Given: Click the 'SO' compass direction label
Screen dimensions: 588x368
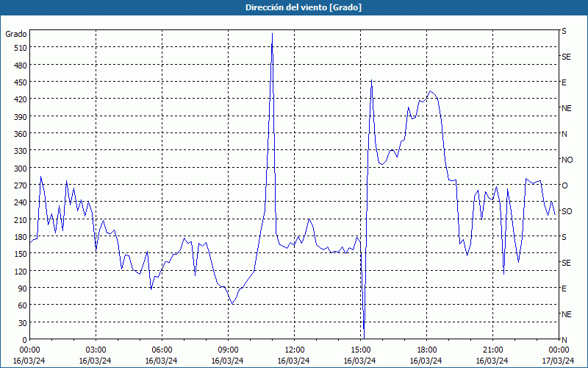Looking at the screenshot, I should tap(567, 211).
